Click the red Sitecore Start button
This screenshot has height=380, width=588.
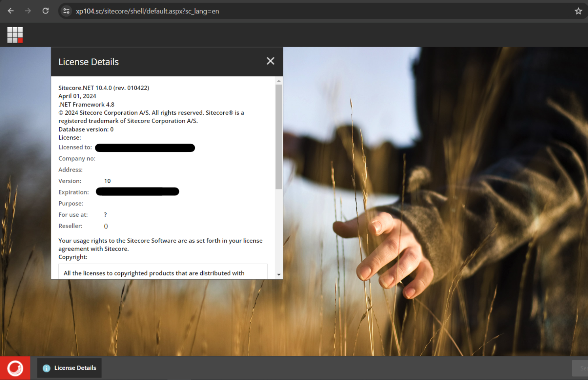[15, 368]
